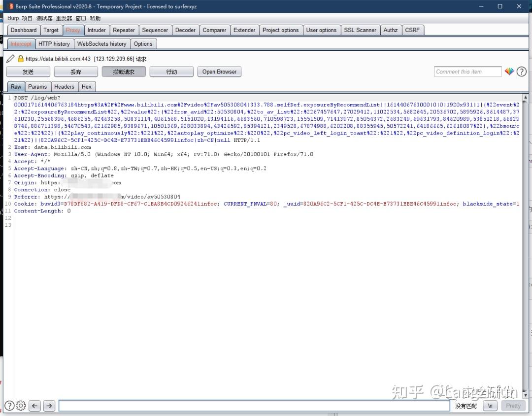The image size is (532, 416).
Task: Open the 重发器 menu
Action: tap(64, 18)
